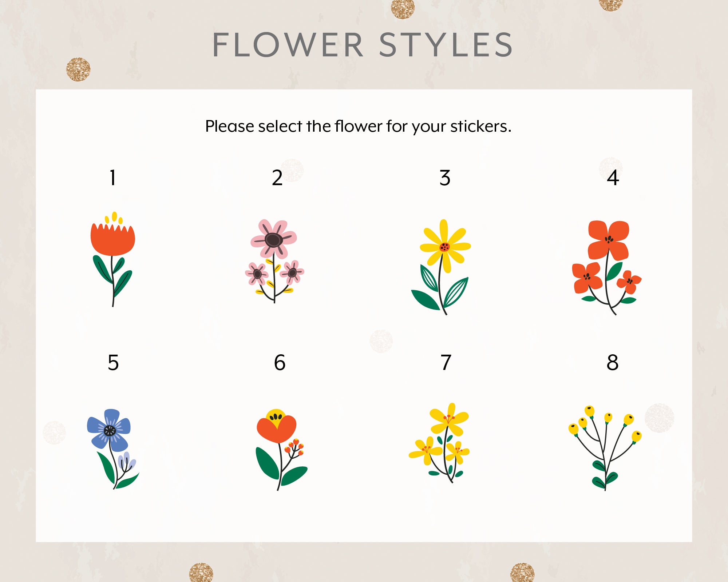Click the FLOWER STYLES heading
This screenshot has width=728, height=582.
click(363, 45)
